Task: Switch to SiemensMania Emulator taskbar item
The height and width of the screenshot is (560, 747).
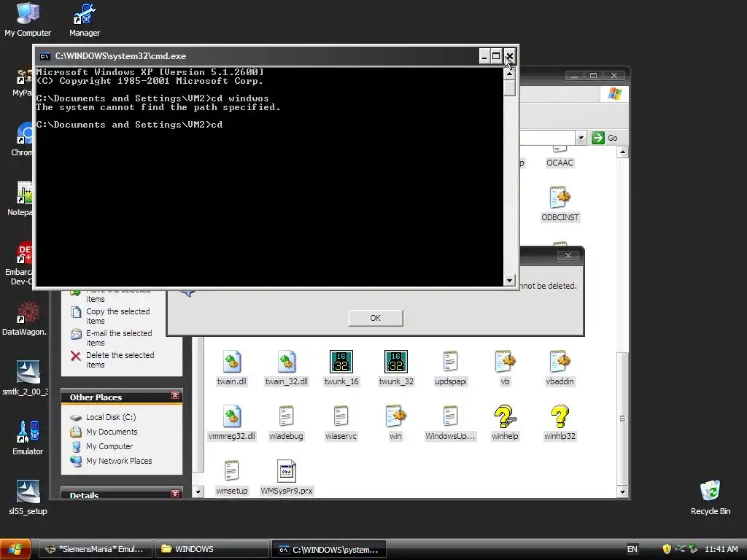Action: pos(95,549)
